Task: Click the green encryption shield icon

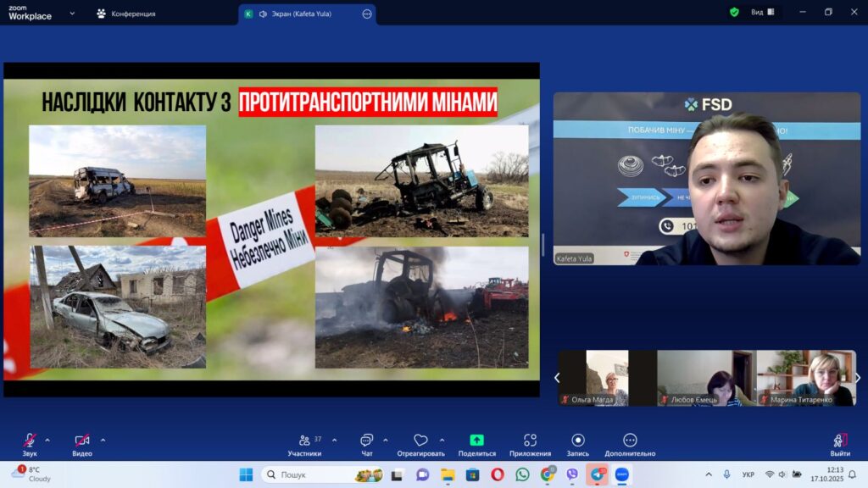Action: (734, 13)
